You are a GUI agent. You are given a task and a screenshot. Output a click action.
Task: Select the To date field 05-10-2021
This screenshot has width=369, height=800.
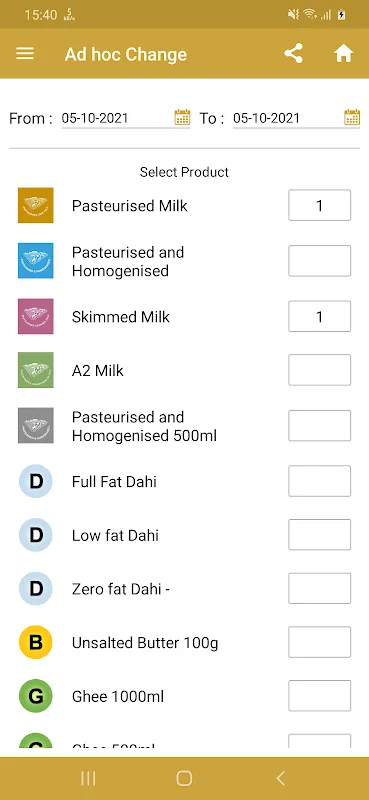[288, 118]
